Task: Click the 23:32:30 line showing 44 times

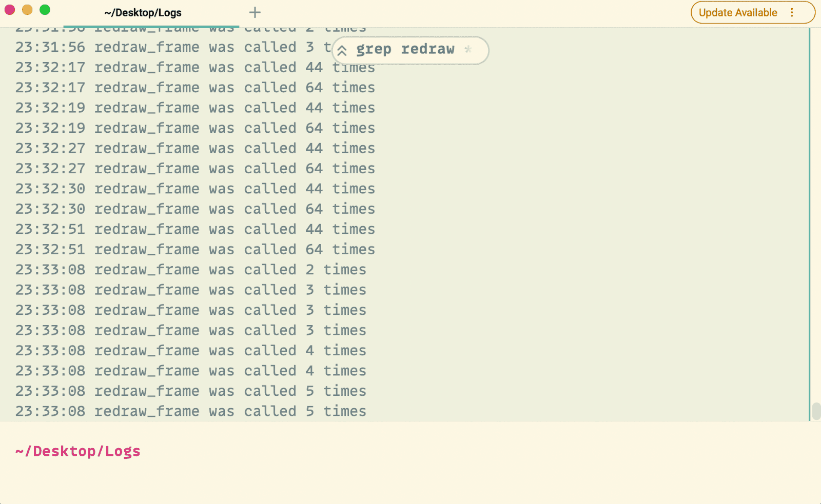Action: click(195, 189)
